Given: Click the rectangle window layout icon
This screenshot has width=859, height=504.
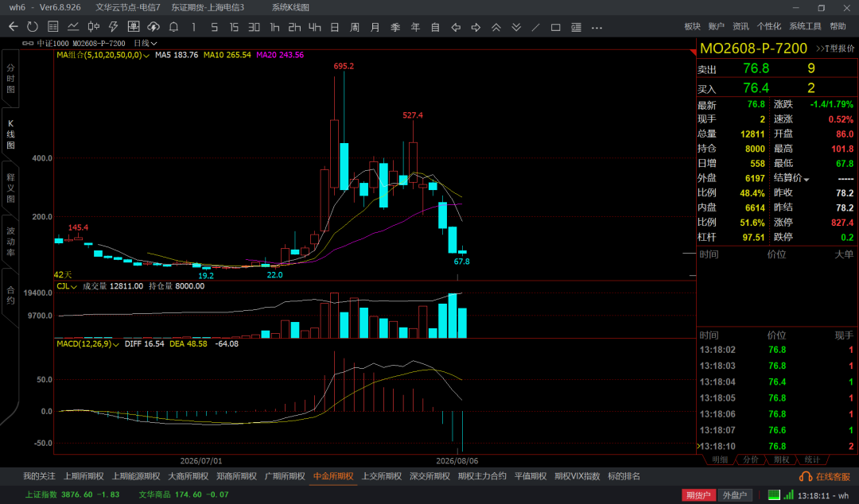Looking at the screenshot, I should click(x=556, y=27).
